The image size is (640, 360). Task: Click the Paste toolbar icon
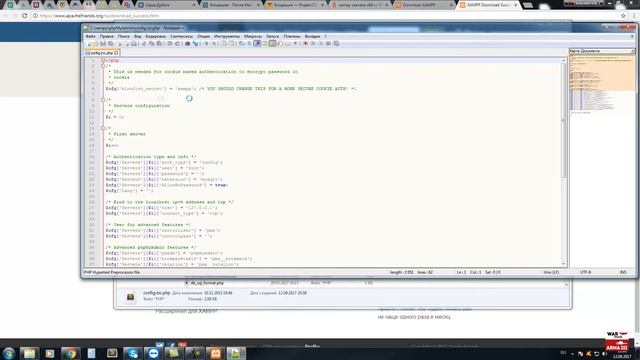pos(159,44)
